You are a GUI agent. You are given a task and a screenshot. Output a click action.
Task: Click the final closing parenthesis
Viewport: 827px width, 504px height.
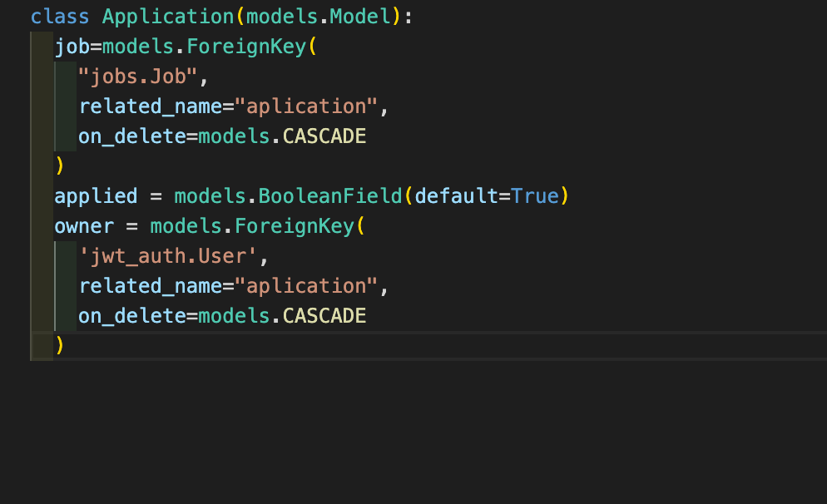click(x=60, y=346)
